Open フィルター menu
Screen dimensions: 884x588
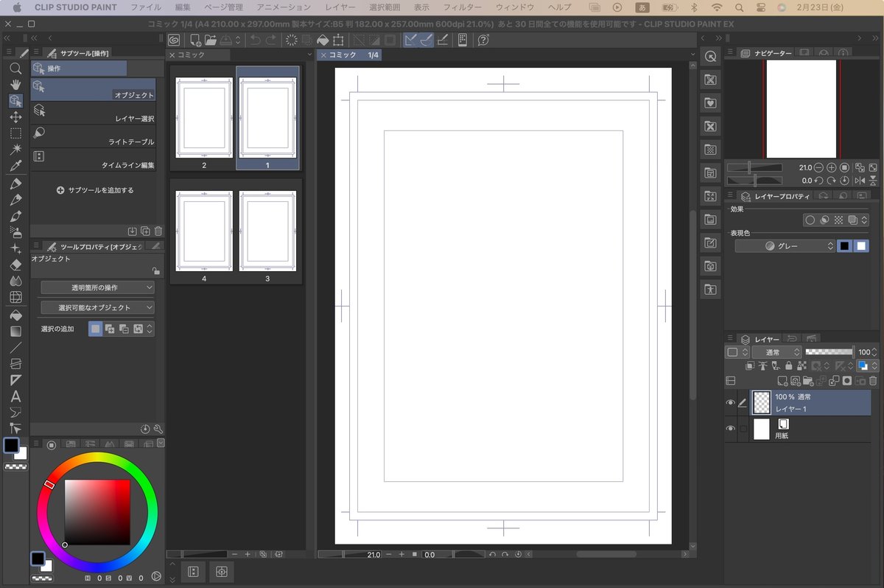pyautogui.click(x=462, y=7)
